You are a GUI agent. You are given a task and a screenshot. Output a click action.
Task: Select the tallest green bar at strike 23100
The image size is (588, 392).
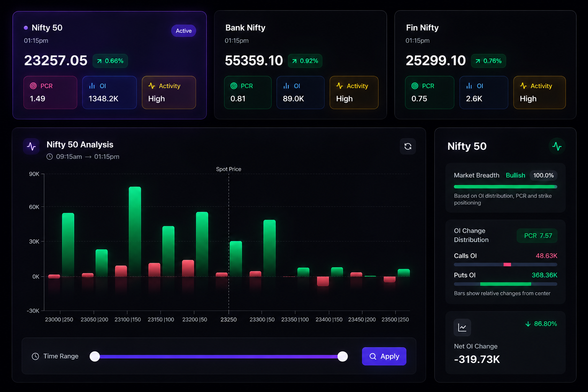pyautogui.click(x=135, y=232)
